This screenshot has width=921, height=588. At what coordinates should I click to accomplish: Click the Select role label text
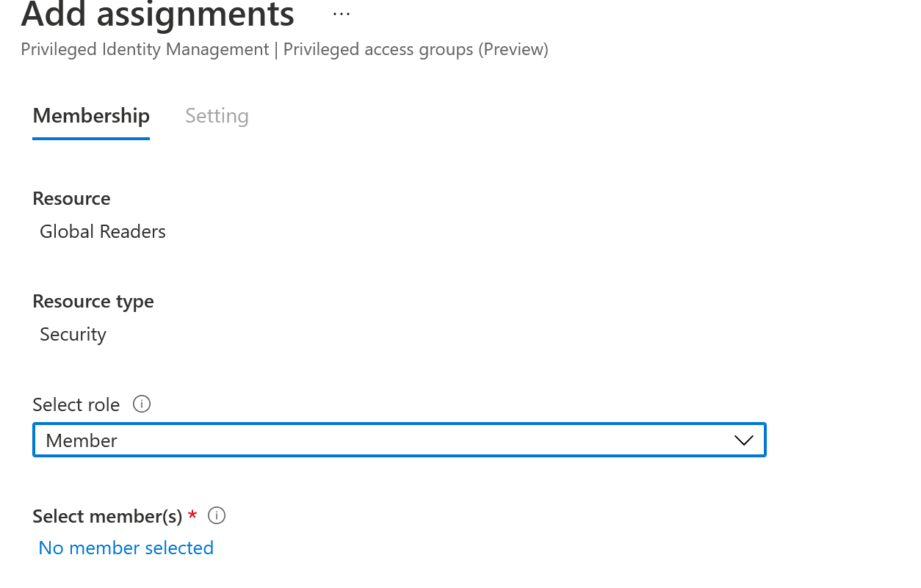pos(76,404)
